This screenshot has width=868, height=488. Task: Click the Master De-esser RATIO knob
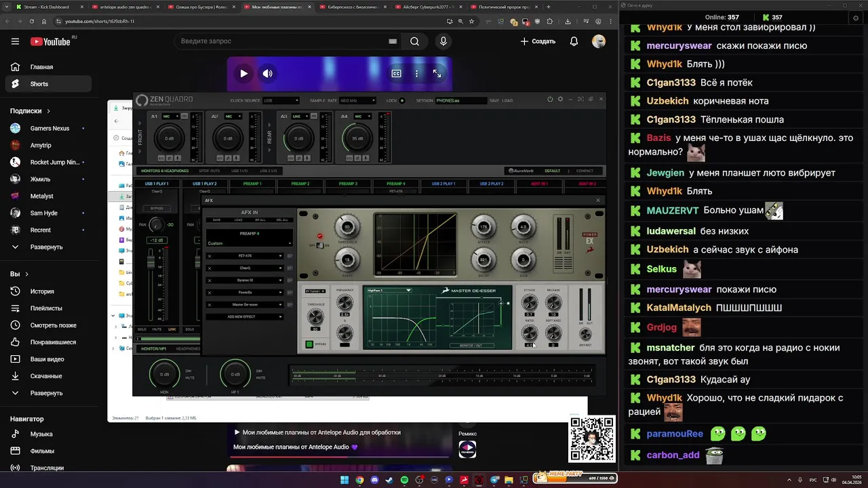click(x=530, y=333)
